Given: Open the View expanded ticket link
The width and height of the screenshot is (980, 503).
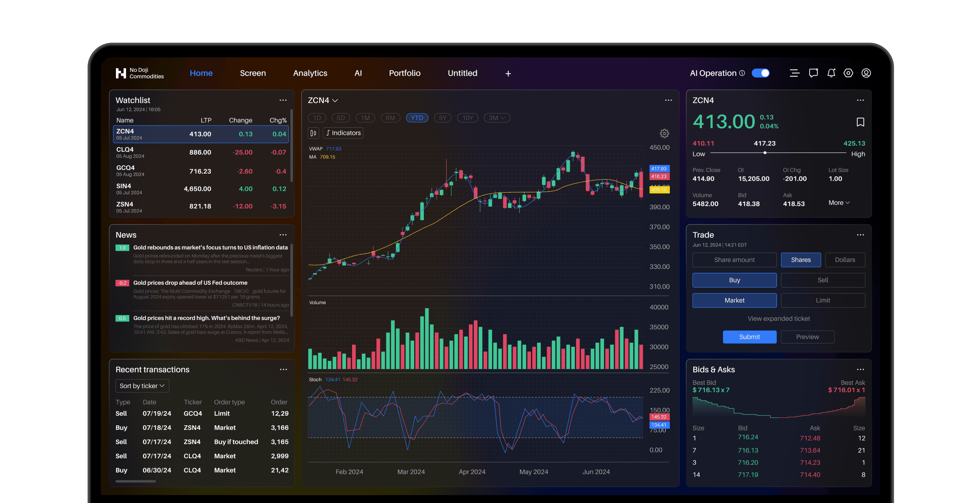Looking at the screenshot, I should [779, 319].
